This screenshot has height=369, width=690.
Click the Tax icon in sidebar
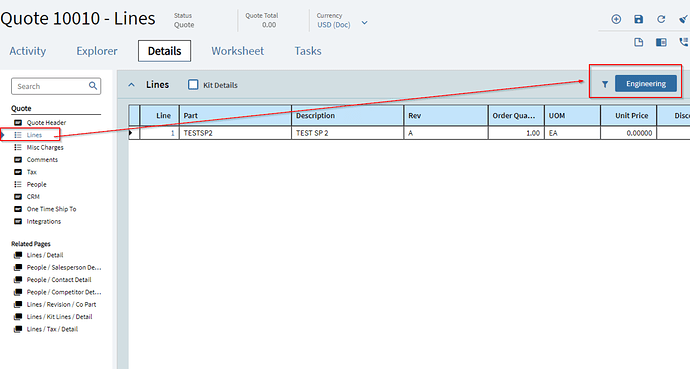point(18,172)
